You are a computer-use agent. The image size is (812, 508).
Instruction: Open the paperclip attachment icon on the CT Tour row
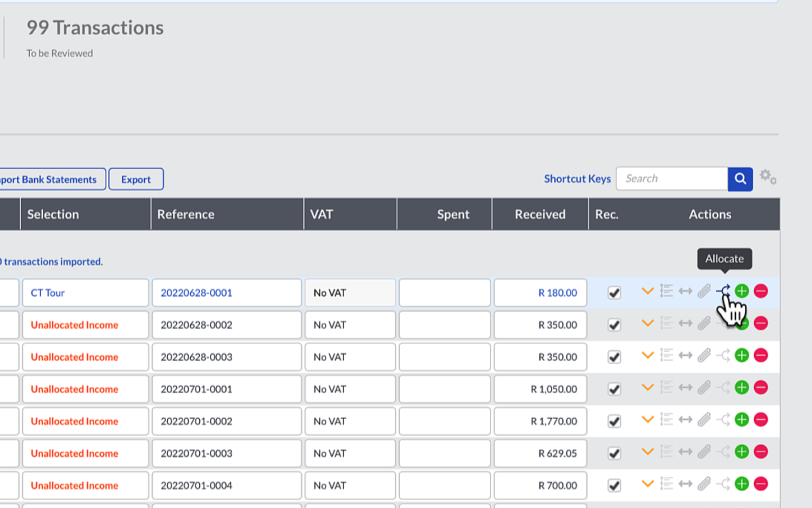tap(704, 291)
